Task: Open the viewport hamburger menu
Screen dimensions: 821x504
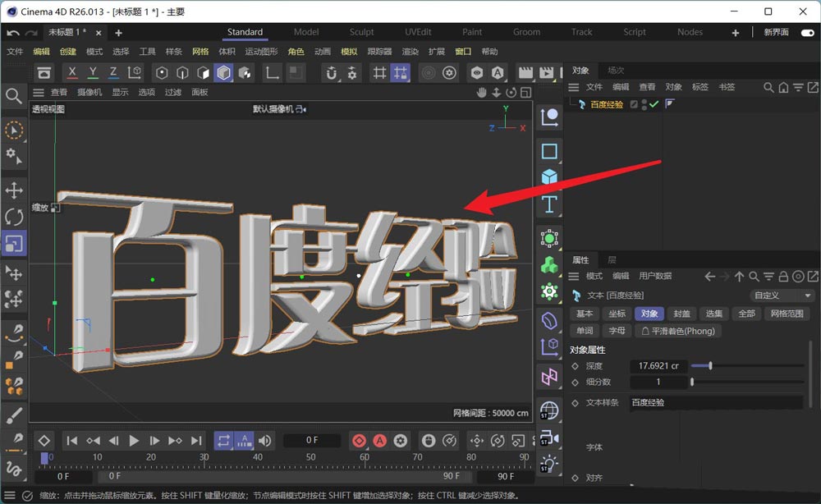Action: [39, 93]
